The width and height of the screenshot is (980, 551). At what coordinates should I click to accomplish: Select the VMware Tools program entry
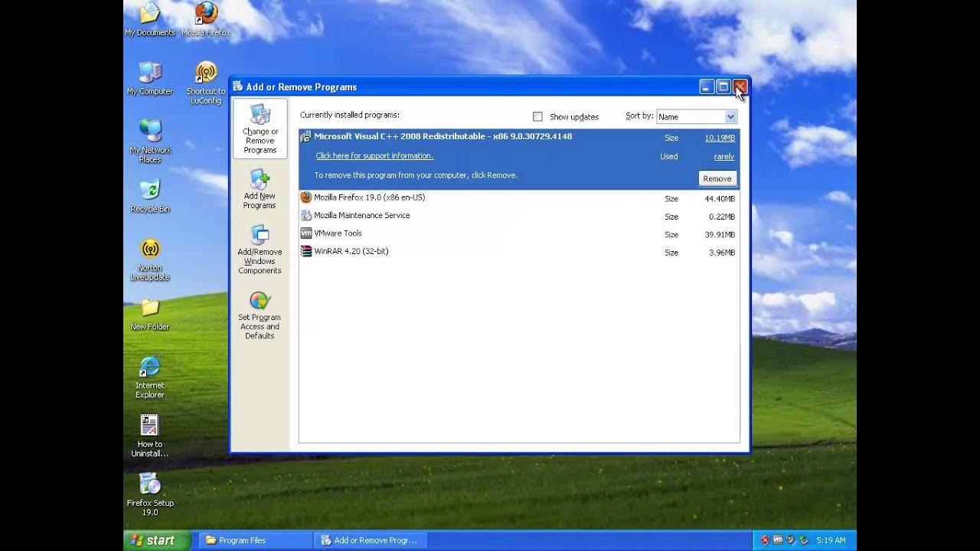519,233
